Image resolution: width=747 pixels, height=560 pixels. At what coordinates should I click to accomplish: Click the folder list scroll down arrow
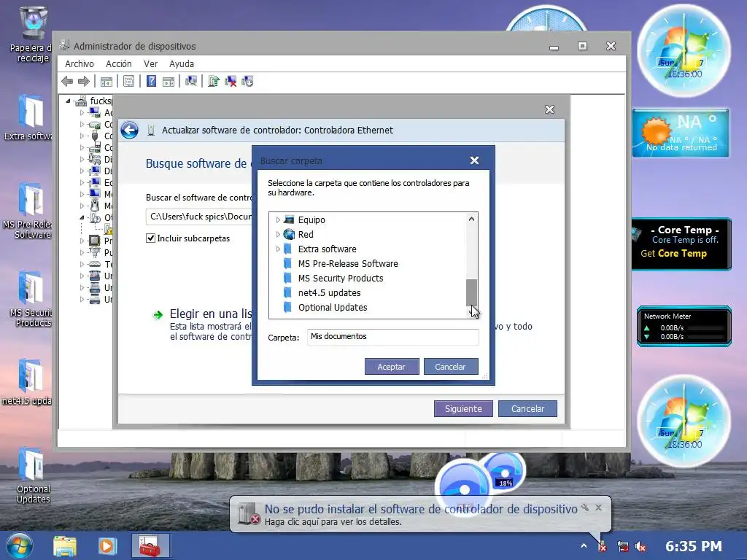[471, 312]
